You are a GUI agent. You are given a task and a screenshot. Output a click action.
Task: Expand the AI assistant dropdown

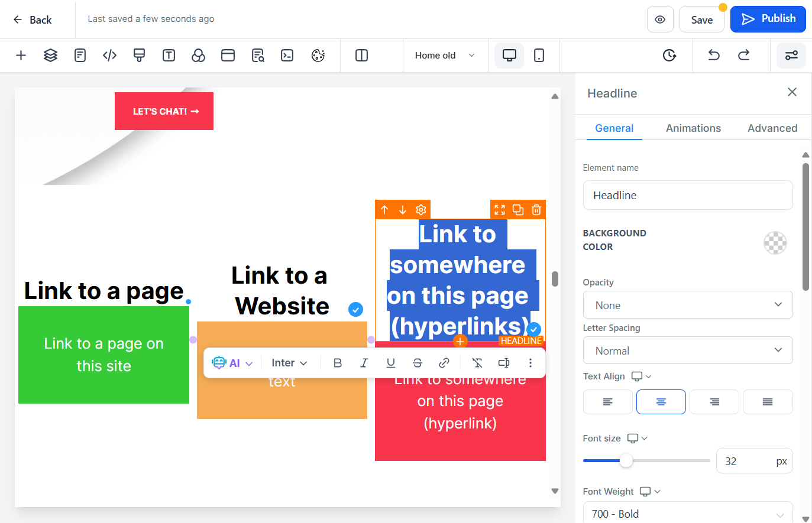coord(232,363)
